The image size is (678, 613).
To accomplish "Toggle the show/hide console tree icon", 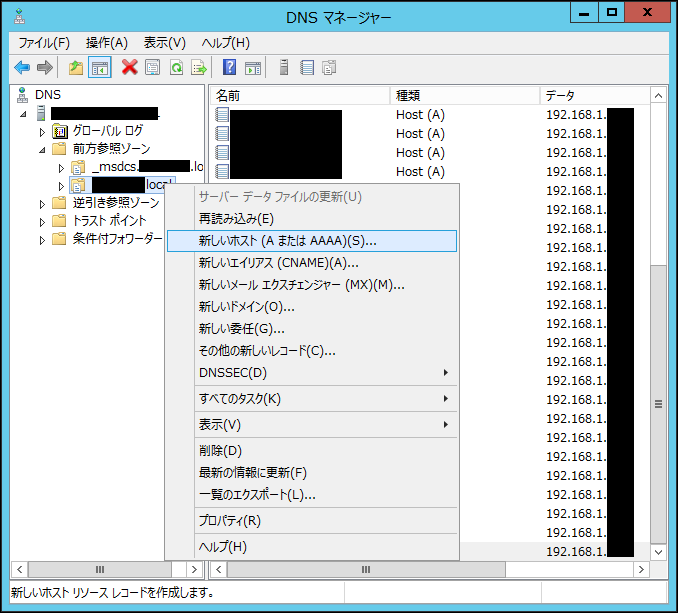I will point(100,68).
